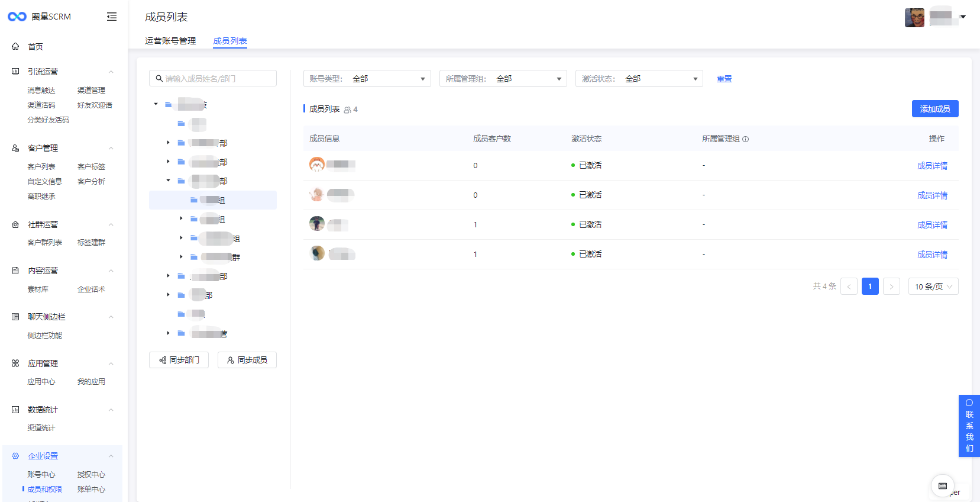Click the user avatar at top right
This screenshot has height=502, width=980.
(914, 17)
